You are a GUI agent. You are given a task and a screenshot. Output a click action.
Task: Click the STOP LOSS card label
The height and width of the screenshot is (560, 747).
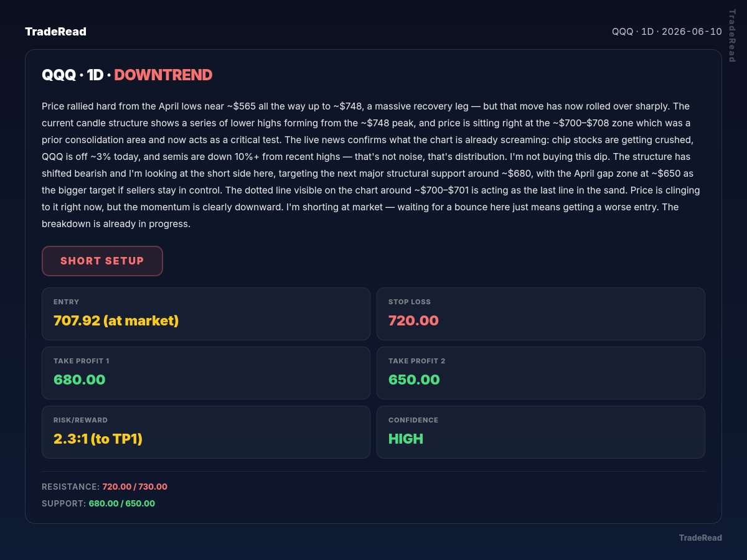tap(410, 302)
